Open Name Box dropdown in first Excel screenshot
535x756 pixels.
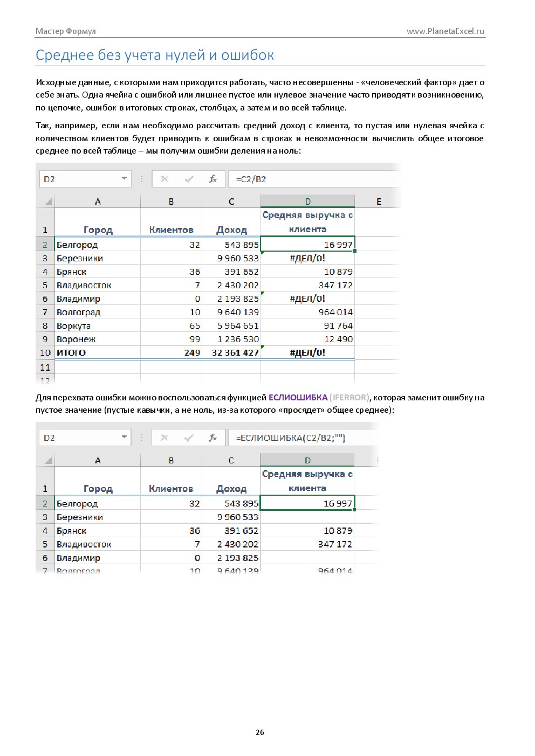pyautogui.click(x=124, y=178)
